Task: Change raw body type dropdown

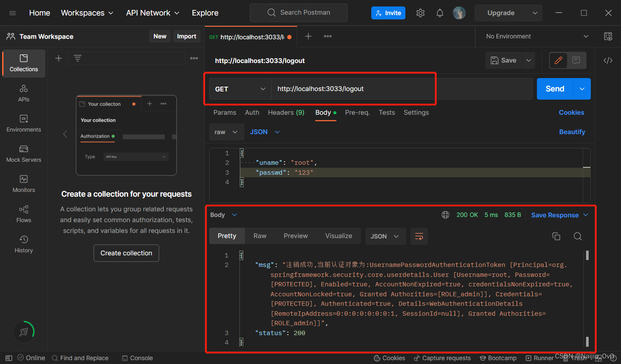Action: 226,132
